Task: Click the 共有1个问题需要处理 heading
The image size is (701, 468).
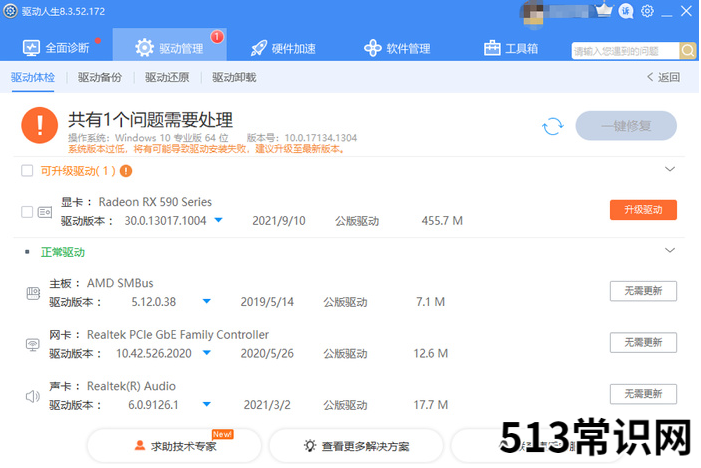Action: [x=150, y=120]
